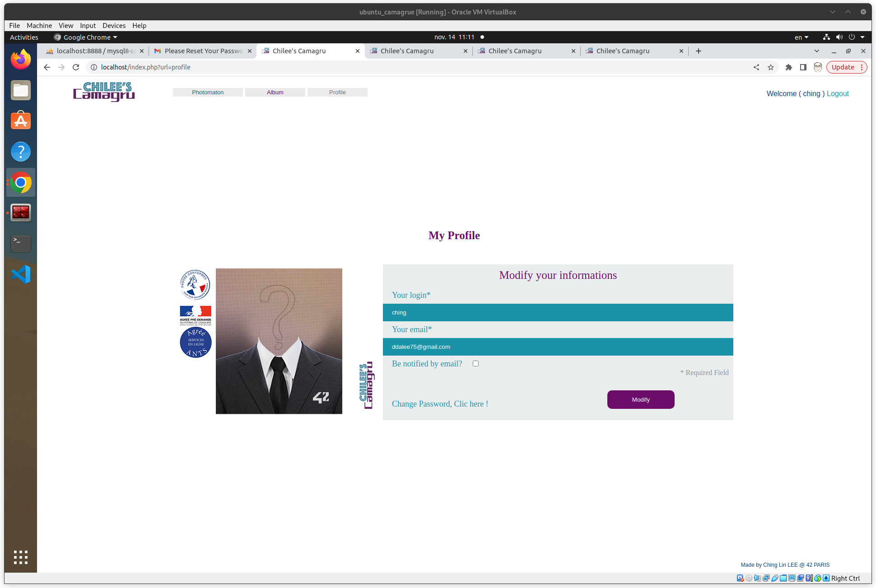Enable the email notification checkbox
The image size is (876, 588).
(x=475, y=364)
